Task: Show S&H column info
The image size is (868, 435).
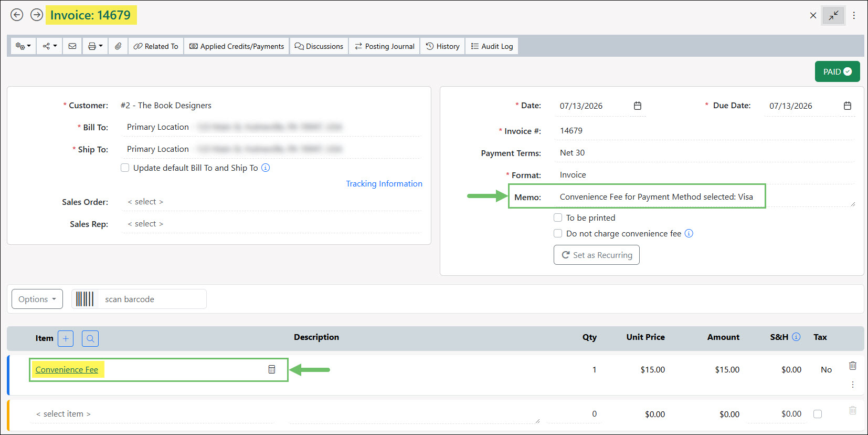Action: (796, 337)
